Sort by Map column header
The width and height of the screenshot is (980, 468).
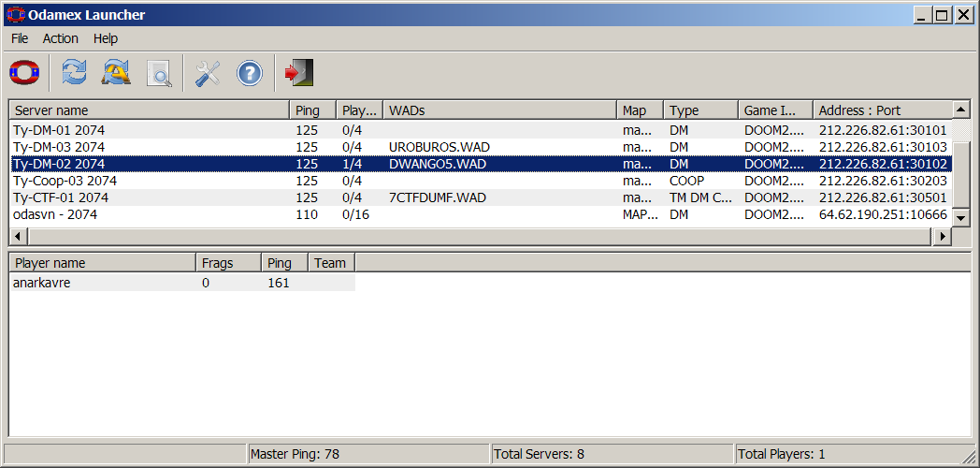click(x=640, y=110)
